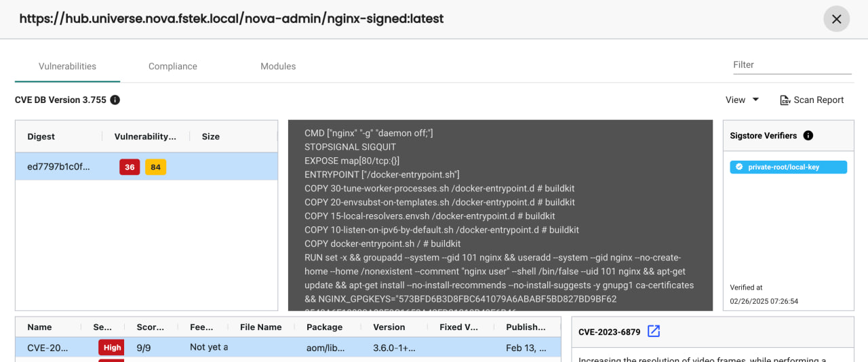Click the EXPOSE map[80/tcp:{}] line
The image size is (868, 362).
352,161
